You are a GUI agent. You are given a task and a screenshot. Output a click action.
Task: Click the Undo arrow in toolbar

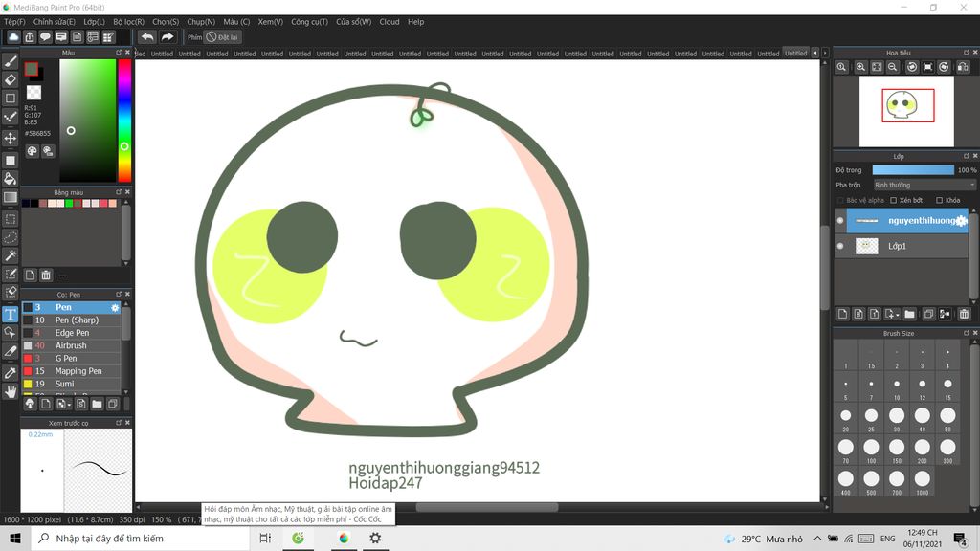tap(147, 37)
